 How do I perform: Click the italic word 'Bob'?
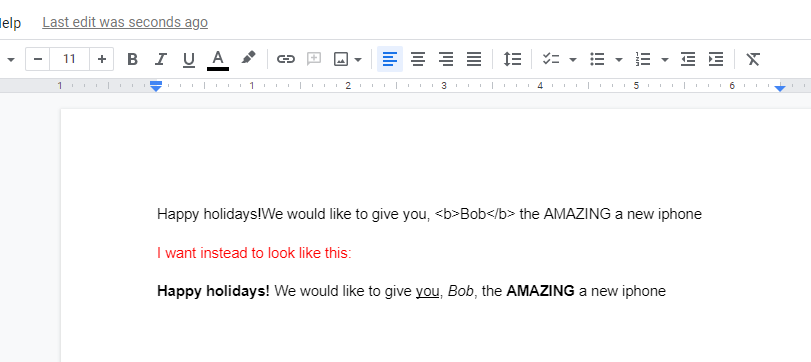[x=460, y=291]
